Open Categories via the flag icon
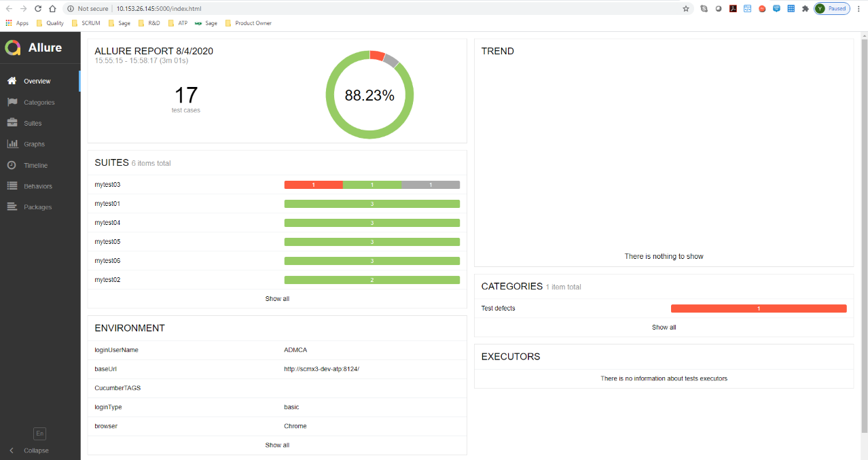 point(12,102)
